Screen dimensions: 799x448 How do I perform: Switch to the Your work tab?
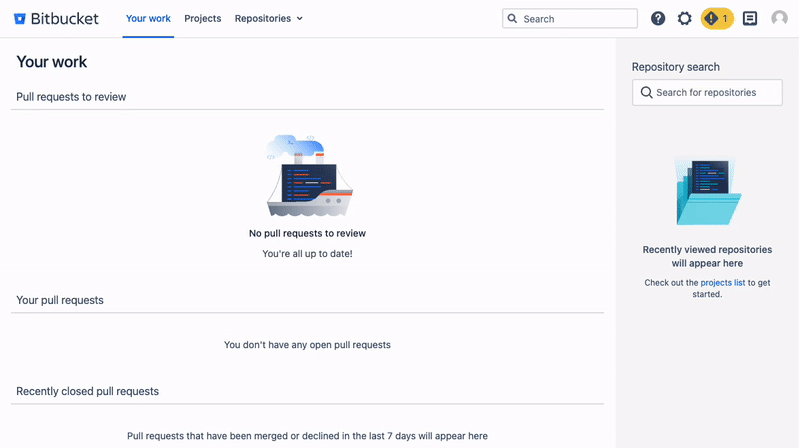pos(148,19)
